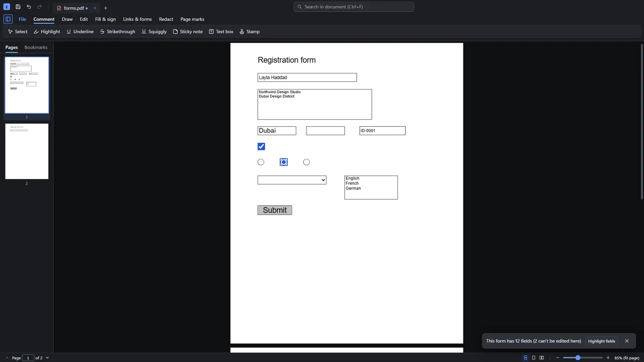Close the forms.pdf tab
Viewport: 644px width, 362px height.
coord(95,8)
